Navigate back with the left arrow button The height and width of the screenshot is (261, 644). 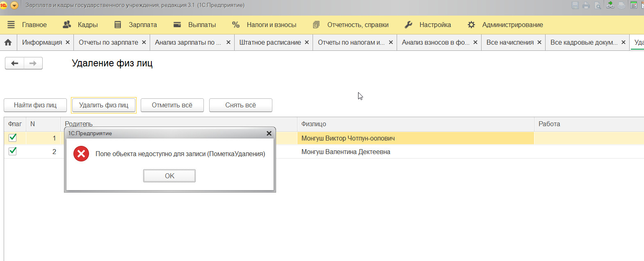(14, 63)
